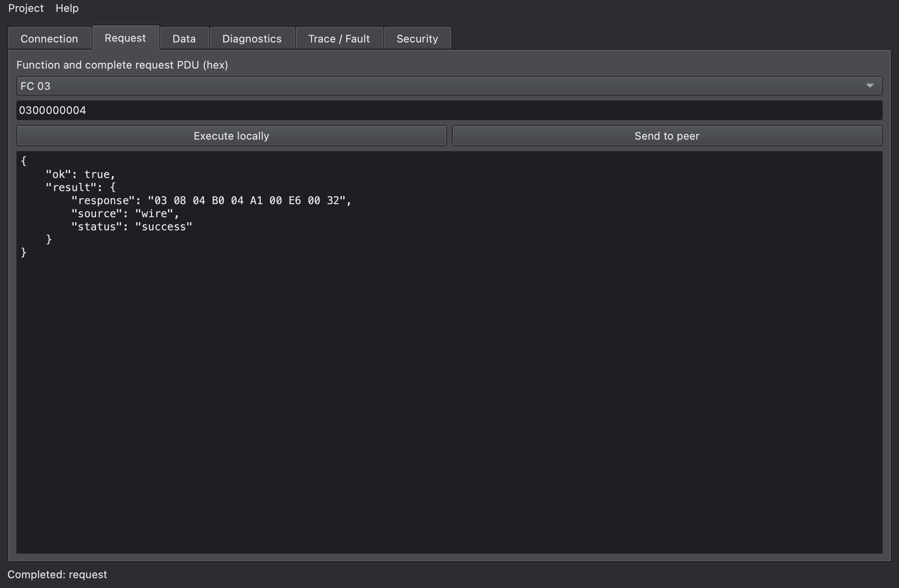
Task: Click the 'Completed: request' status bar text
Action: point(57,575)
